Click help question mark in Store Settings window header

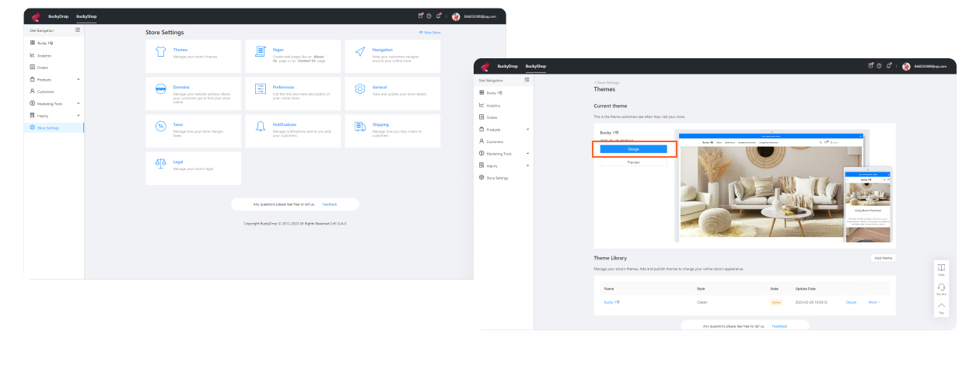(429, 16)
